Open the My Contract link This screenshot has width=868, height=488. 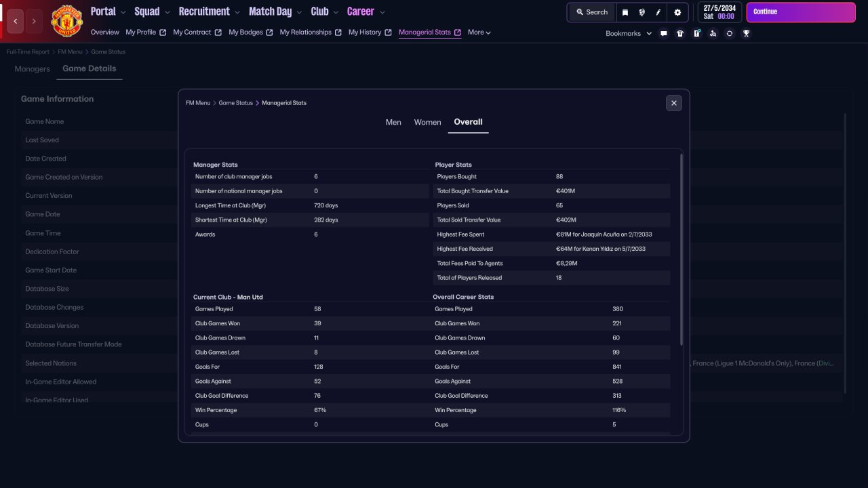pos(193,33)
